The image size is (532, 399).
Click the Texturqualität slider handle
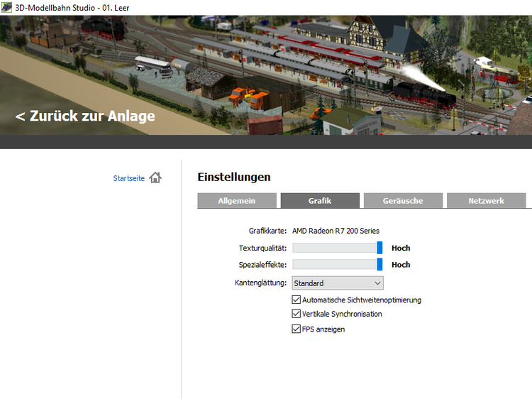(379, 248)
